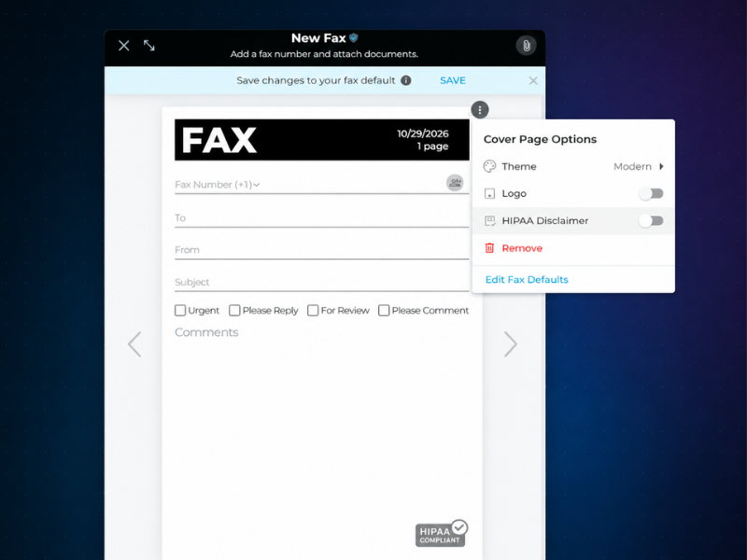Open the three-dot cover page options menu
This screenshot has width=747, height=560.
tap(480, 110)
